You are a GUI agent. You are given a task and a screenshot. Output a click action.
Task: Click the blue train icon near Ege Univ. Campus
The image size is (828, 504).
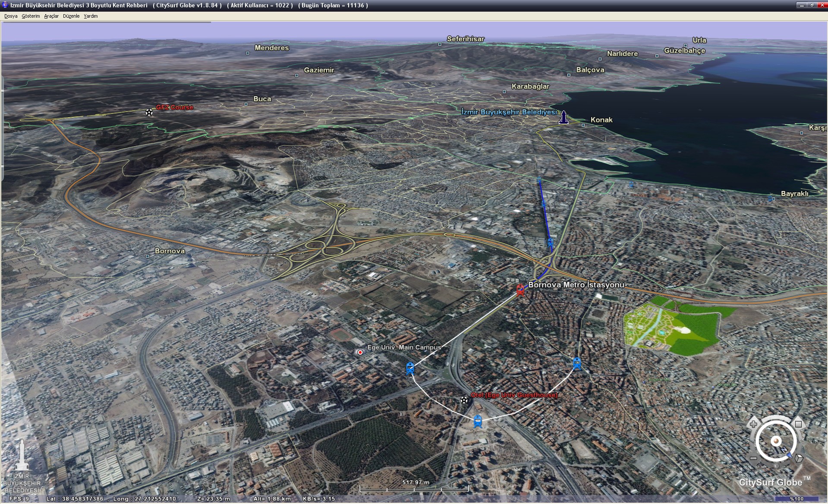point(410,368)
